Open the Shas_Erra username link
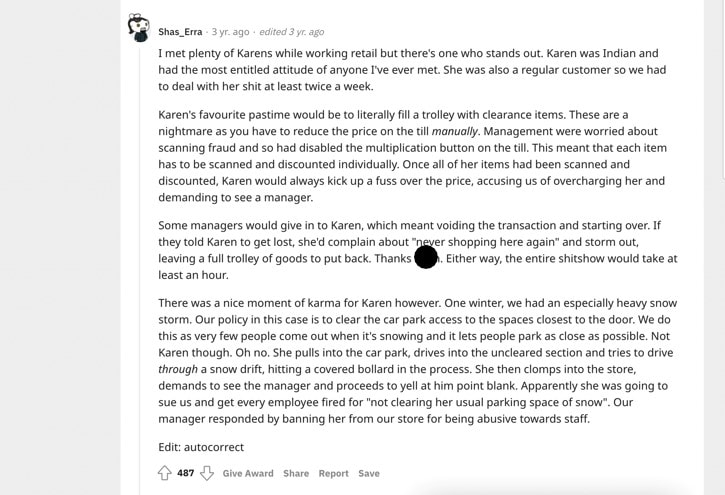 [180, 32]
